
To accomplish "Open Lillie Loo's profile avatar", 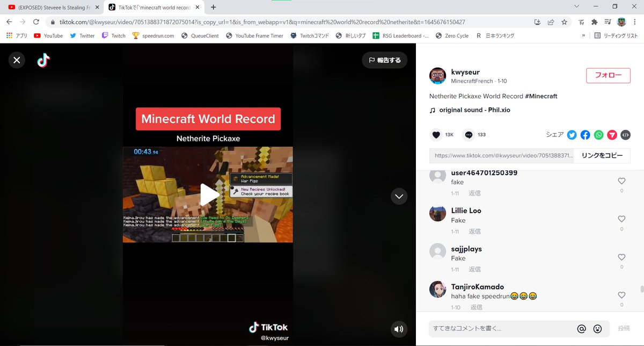I will [x=438, y=213].
